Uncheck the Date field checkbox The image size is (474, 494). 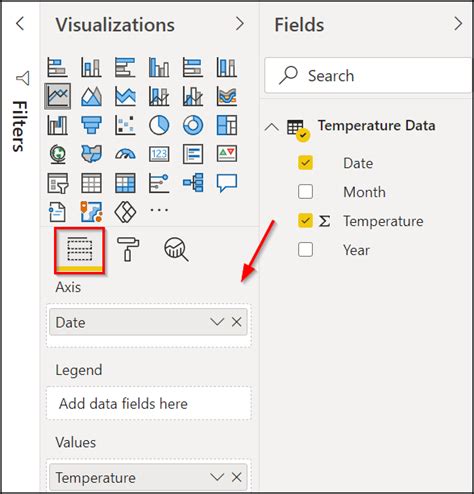coord(305,163)
